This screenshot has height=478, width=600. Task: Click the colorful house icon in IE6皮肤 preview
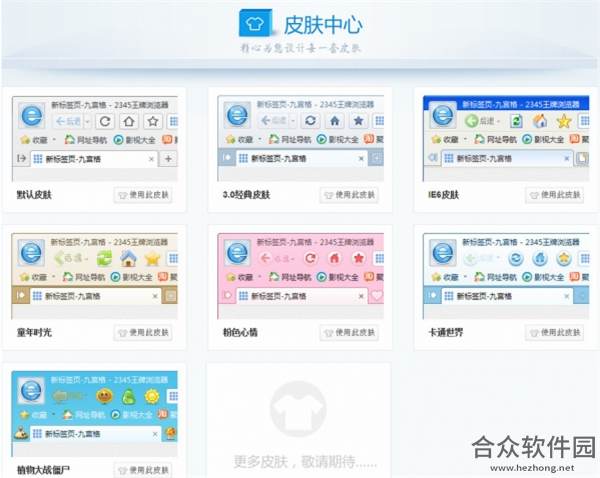(x=540, y=121)
